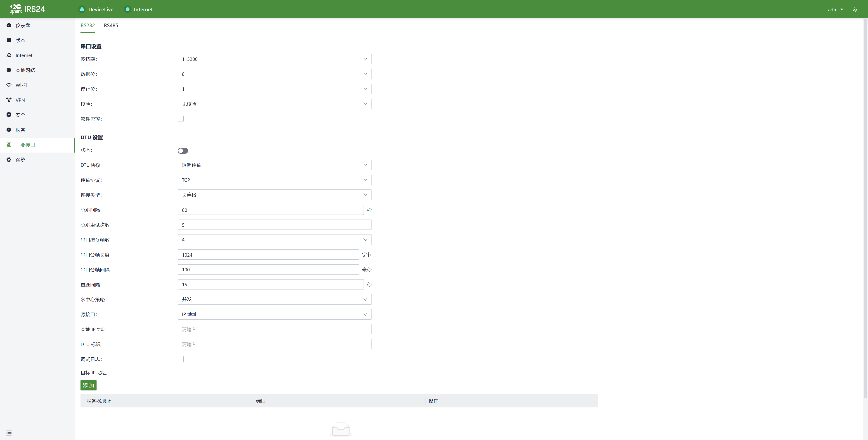The image size is (868, 440).
Task: Open the 源接口 IP 地址 dropdown
Action: [274, 314]
